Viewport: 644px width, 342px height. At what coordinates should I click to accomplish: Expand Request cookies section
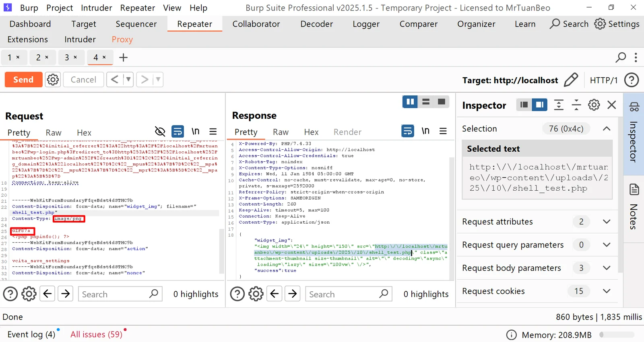point(607,291)
